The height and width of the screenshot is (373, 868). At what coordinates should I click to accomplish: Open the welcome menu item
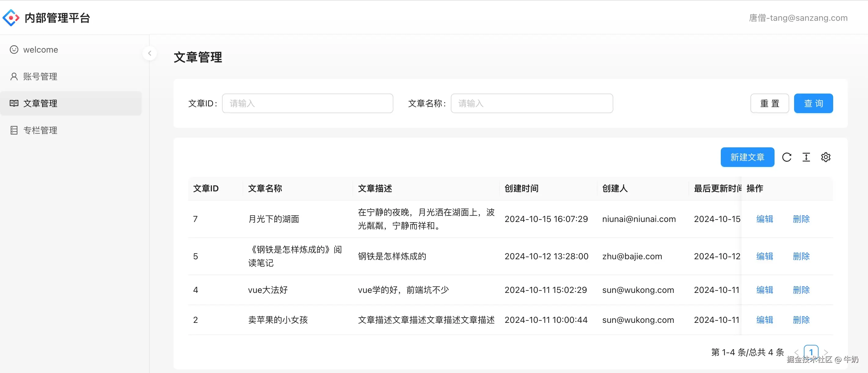pos(40,49)
